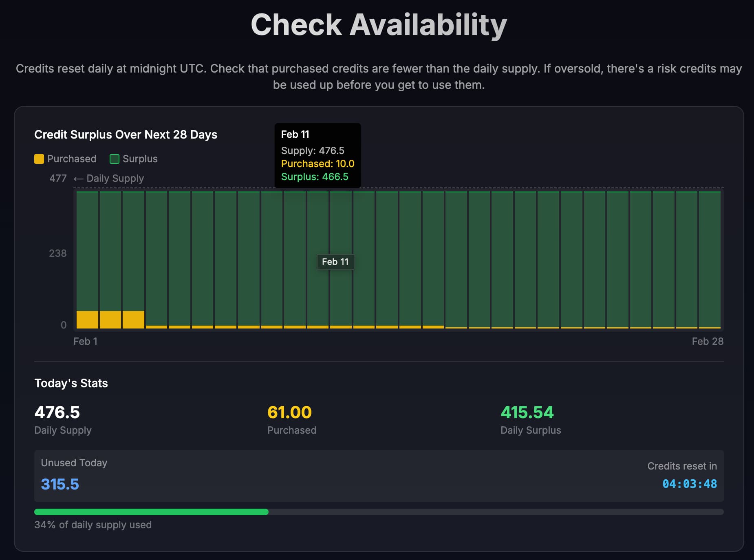This screenshot has width=754, height=560.
Task: Click the 476.5 Daily Supply stat
Action: (57, 412)
